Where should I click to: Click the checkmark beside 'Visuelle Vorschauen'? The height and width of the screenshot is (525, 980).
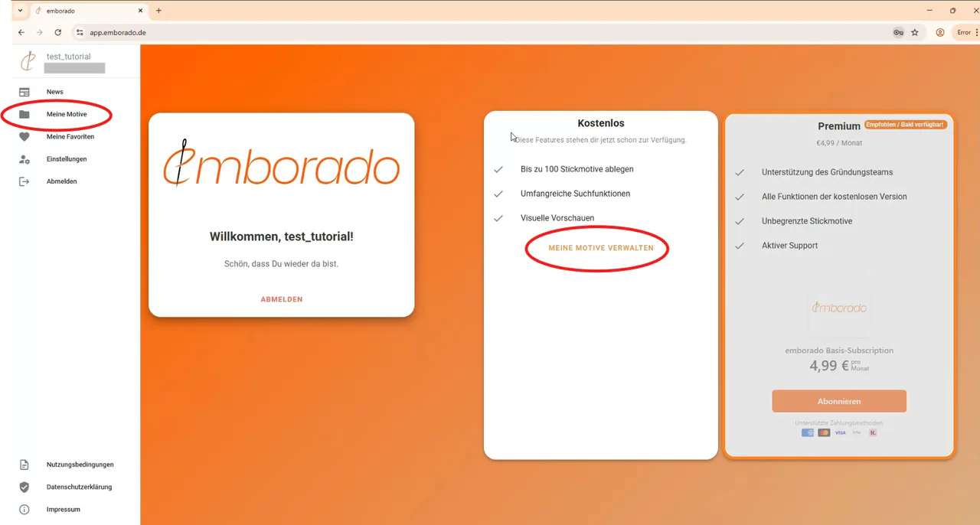(498, 218)
